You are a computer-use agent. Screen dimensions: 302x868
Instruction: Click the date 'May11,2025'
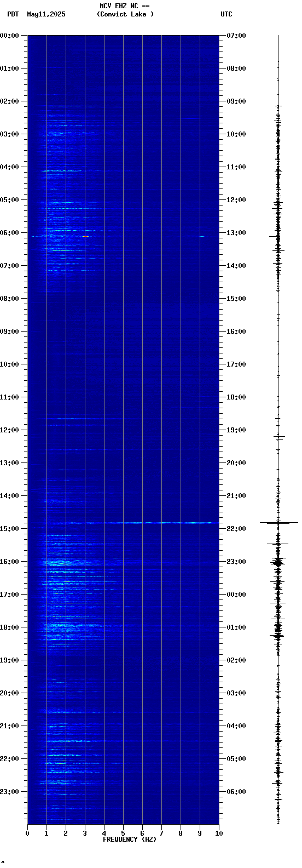[46, 14]
